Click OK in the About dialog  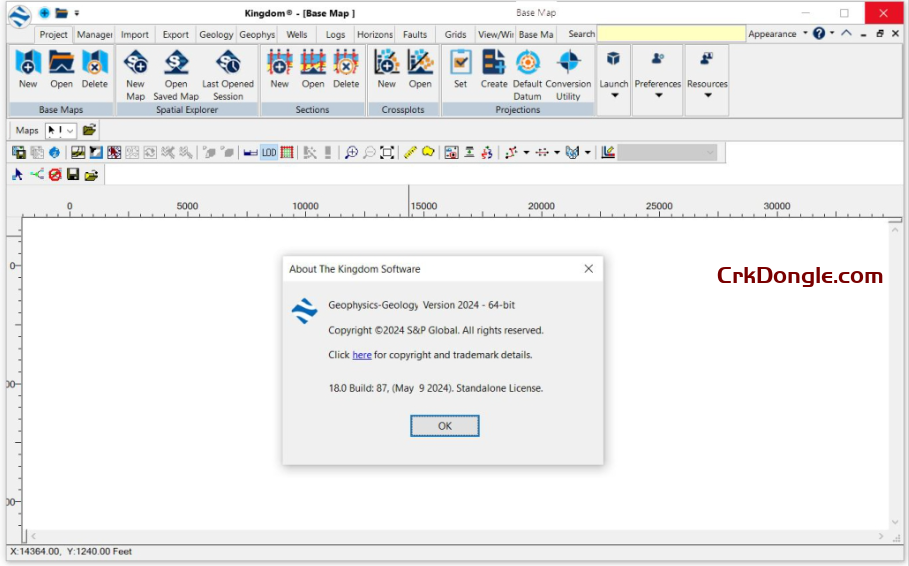pos(445,426)
